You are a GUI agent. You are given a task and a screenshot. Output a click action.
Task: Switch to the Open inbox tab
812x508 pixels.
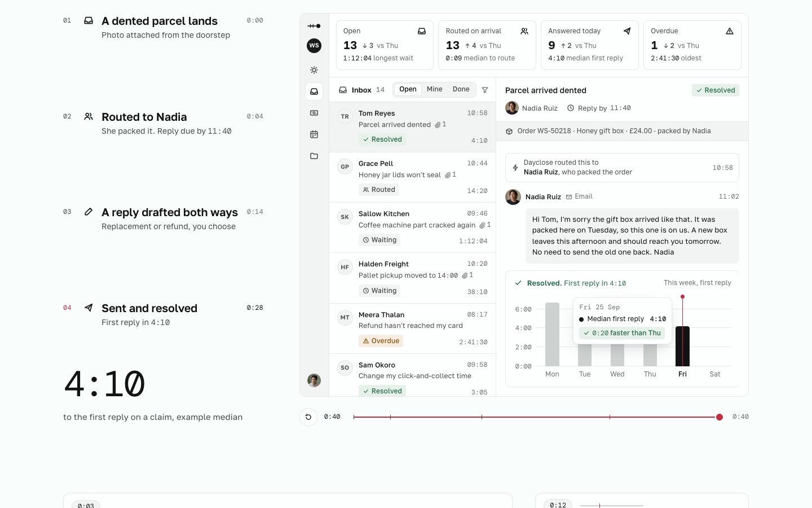point(408,89)
